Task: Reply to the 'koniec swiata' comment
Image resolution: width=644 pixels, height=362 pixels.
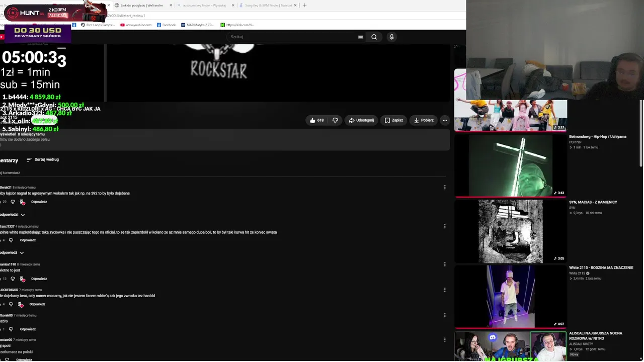Action: pos(28,240)
